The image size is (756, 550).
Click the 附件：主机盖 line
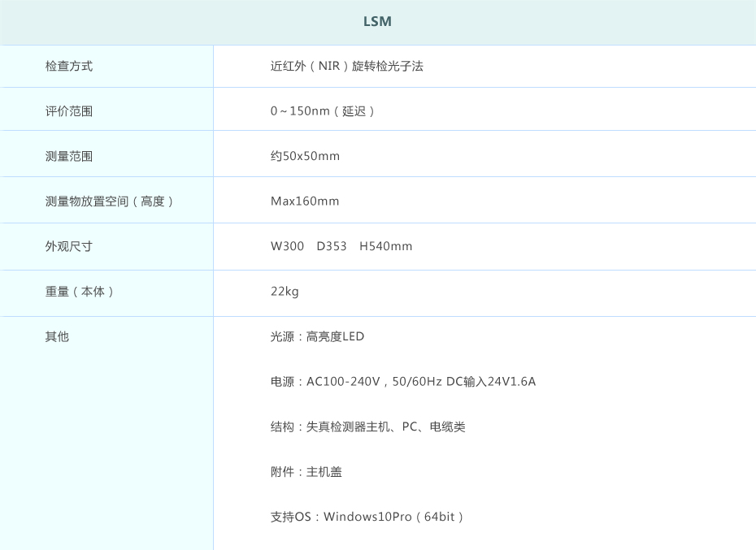click(306, 472)
